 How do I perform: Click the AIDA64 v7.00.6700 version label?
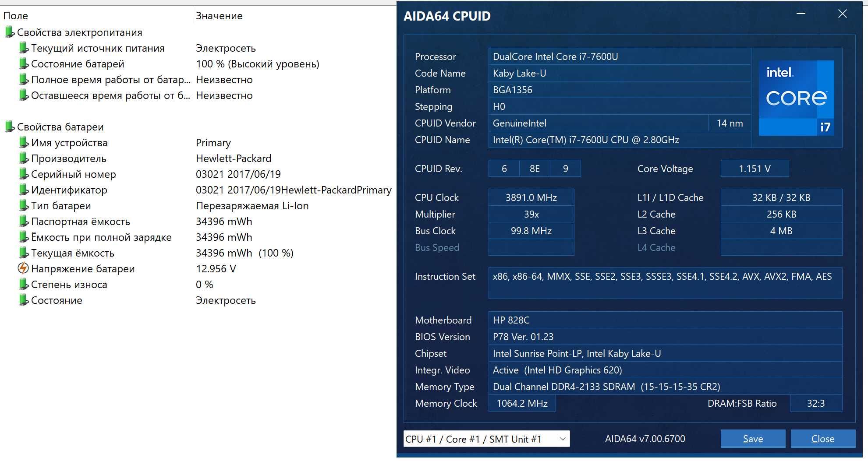pyautogui.click(x=645, y=439)
